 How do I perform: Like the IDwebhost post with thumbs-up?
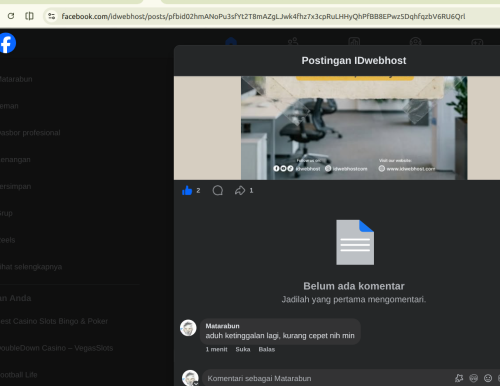(x=187, y=190)
